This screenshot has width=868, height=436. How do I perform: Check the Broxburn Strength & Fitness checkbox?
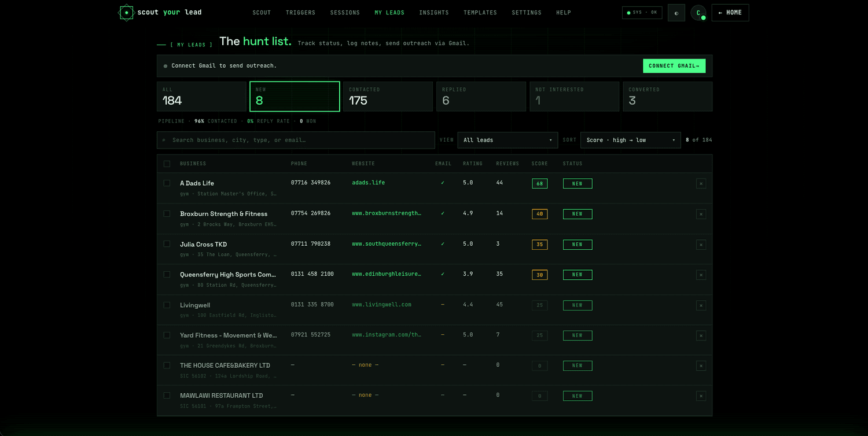[x=167, y=213]
